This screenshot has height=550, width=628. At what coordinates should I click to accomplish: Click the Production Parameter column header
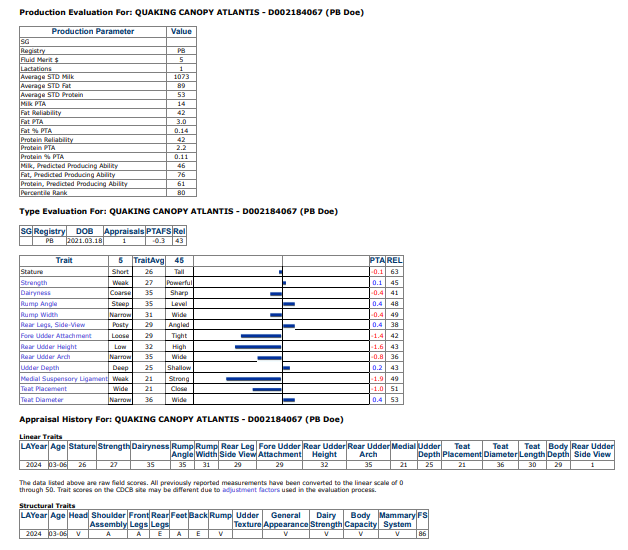pos(93,31)
